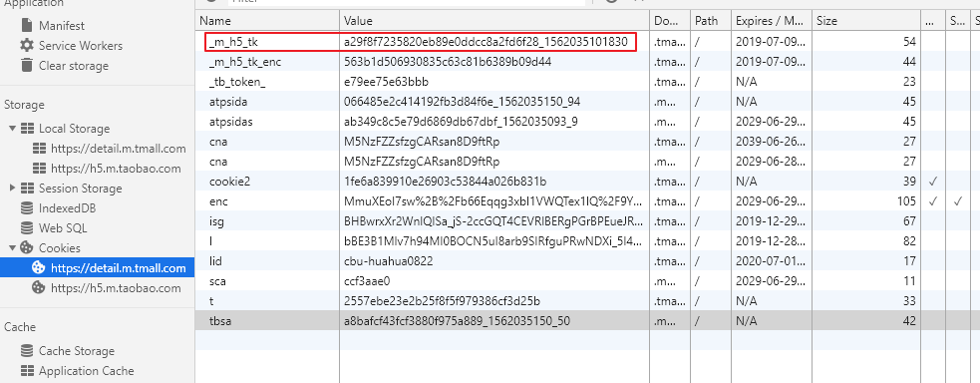Expand the Session Storage tree
980x383 pixels.
12,188
